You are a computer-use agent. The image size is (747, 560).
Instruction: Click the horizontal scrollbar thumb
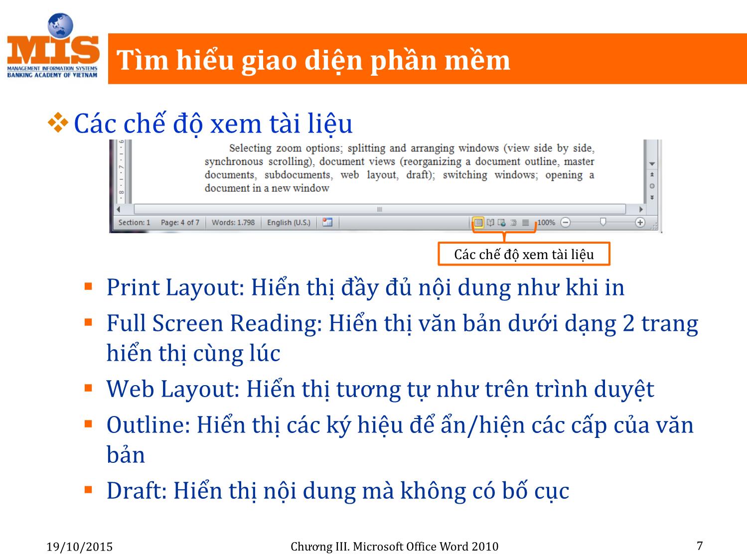coord(380,209)
